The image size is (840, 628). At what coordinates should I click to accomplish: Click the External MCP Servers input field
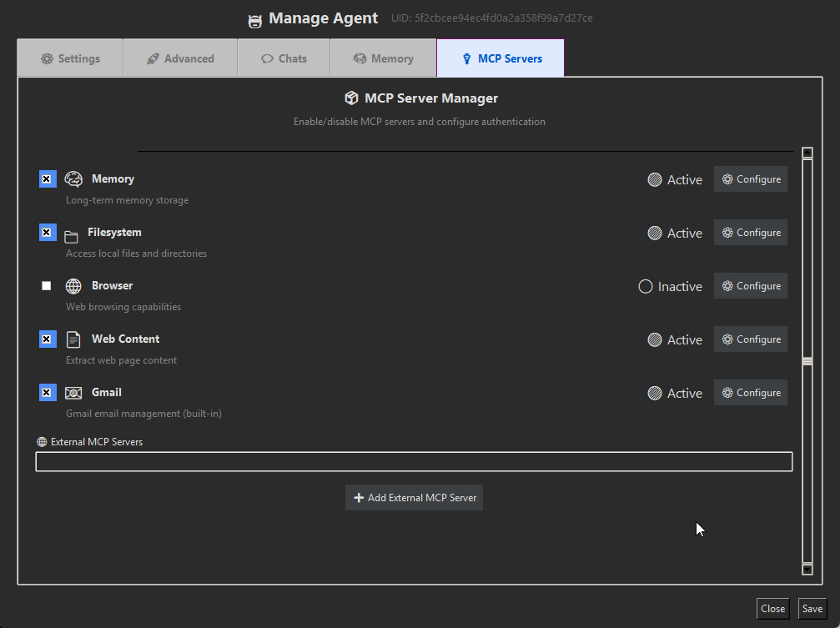(414, 461)
